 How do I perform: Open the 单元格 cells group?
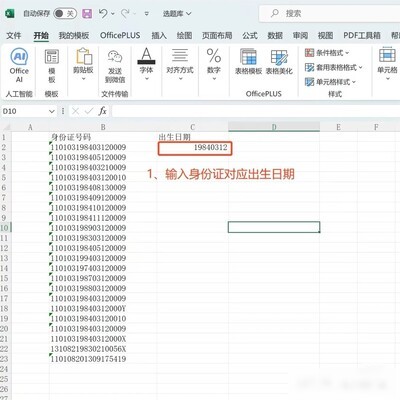(387, 64)
